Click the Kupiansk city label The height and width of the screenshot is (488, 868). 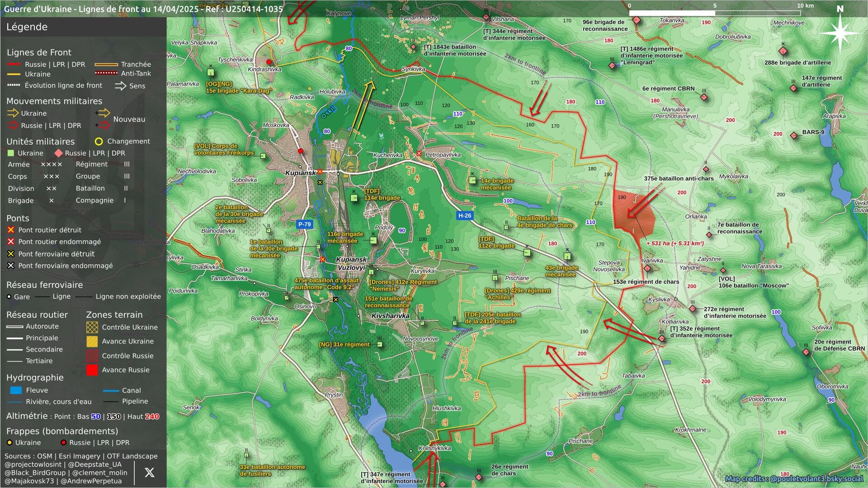pyautogui.click(x=300, y=173)
